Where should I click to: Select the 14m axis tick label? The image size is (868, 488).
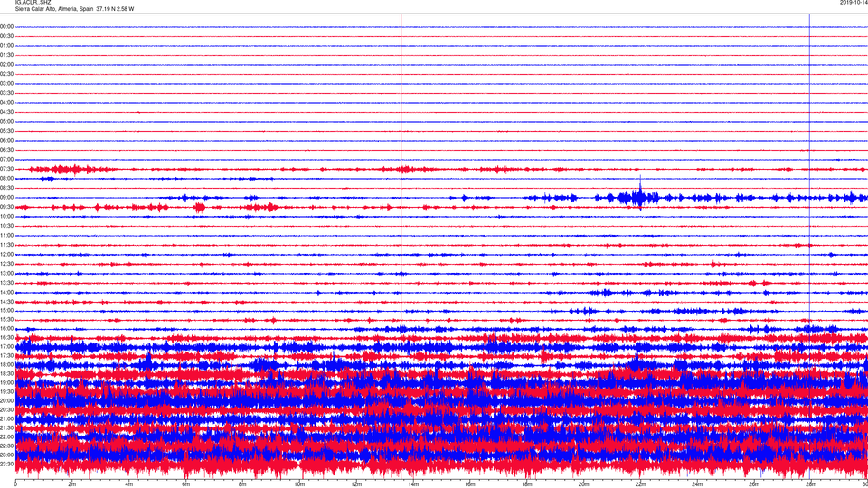[413, 484]
